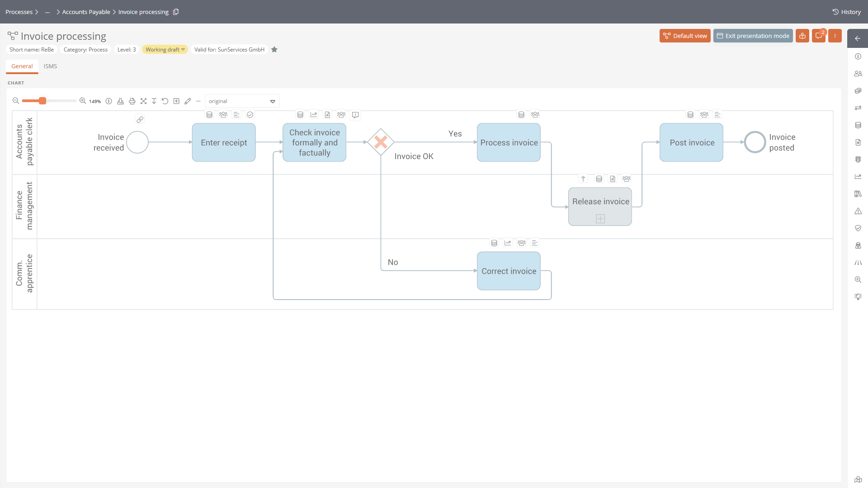Switch to Default view
868x488 pixels.
pyautogui.click(x=685, y=36)
